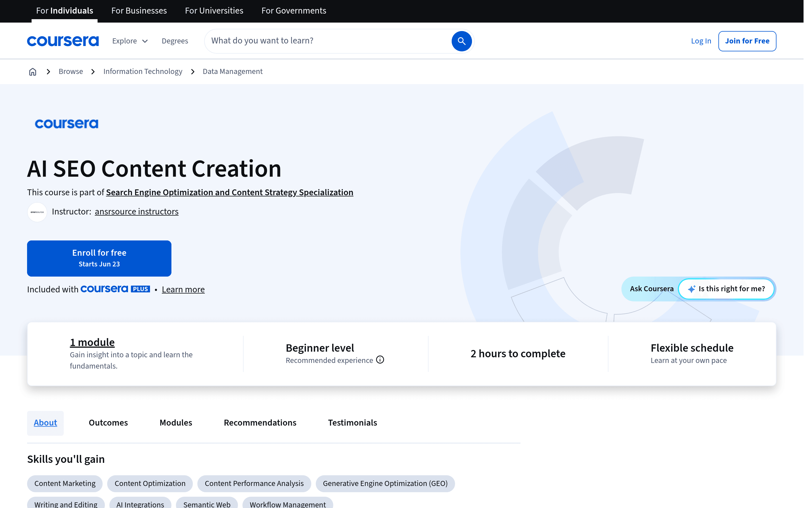Click the ansrsource instructor avatar
This screenshot has width=812, height=508.
tap(37, 212)
